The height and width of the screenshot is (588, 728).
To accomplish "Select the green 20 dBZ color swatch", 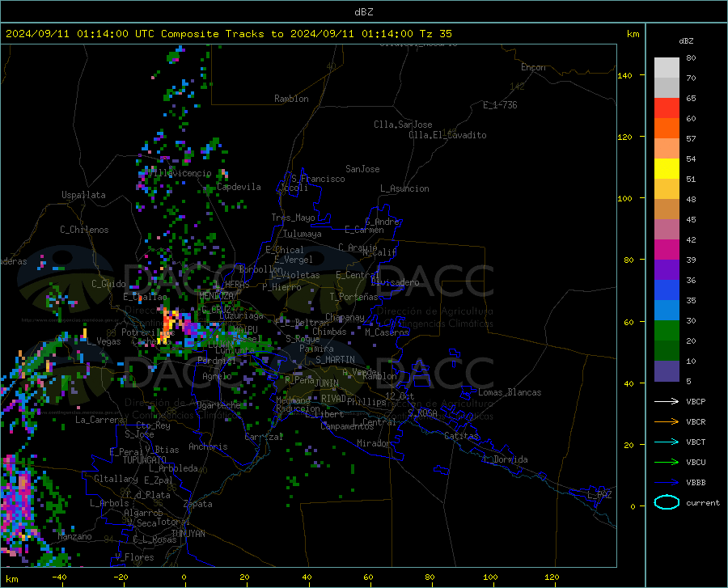I will tap(667, 331).
